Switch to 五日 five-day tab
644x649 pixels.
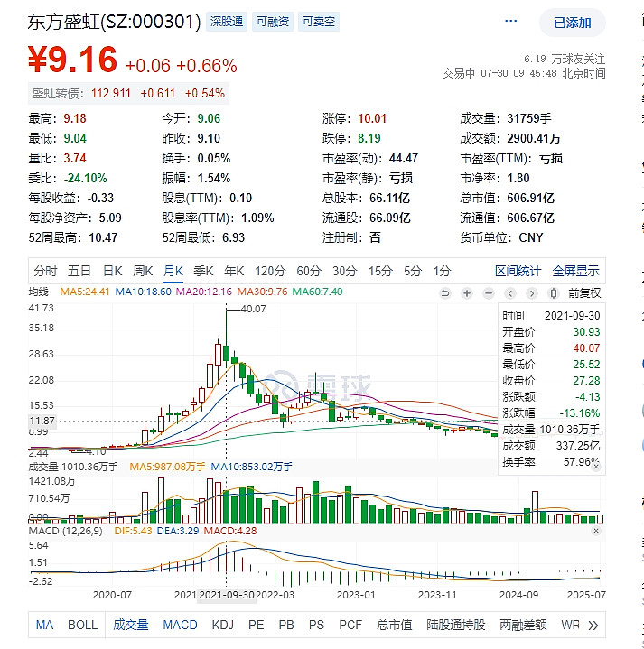coord(79,271)
